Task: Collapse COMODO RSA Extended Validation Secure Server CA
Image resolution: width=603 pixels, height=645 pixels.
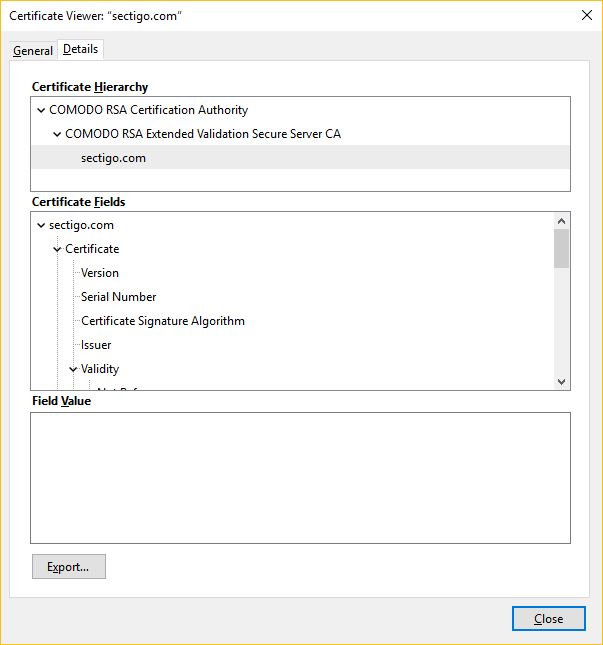Action: (x=57, y=134)
